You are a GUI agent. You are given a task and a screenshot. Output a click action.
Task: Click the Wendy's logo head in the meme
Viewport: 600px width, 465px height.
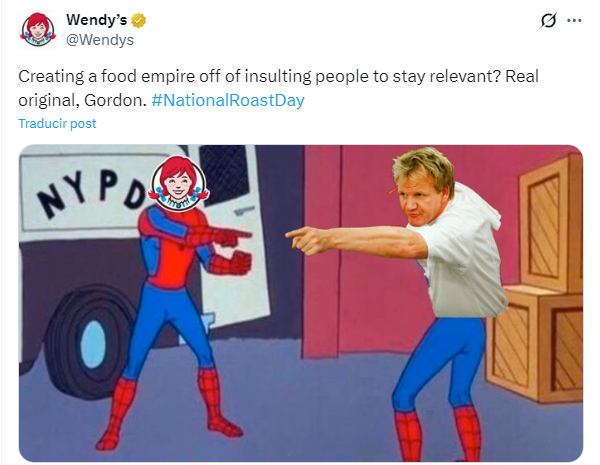tap(178, 184)
